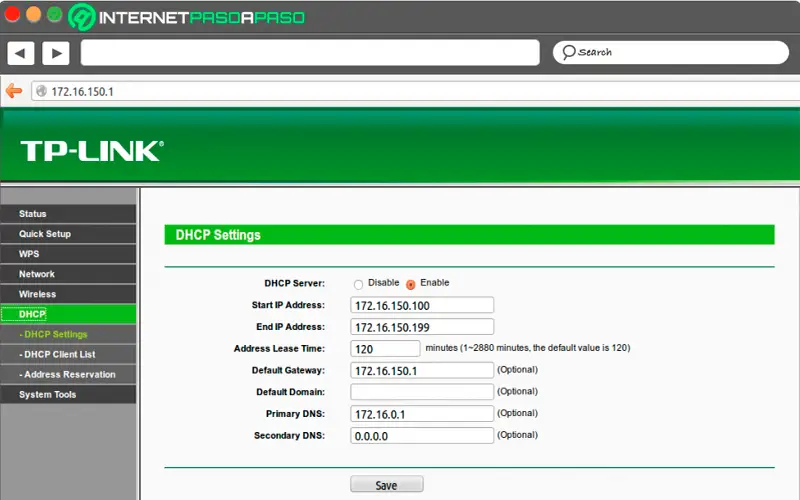Click the Start IP Address field
Image resolution: width=800 pixels, height=500 pixels.
tap(422, 305)
